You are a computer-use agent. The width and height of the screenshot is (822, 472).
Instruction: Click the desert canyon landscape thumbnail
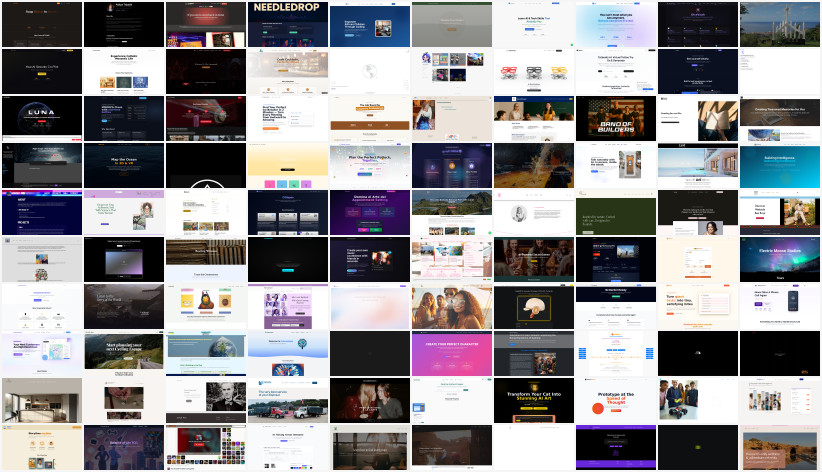click(x=780, y=447)
